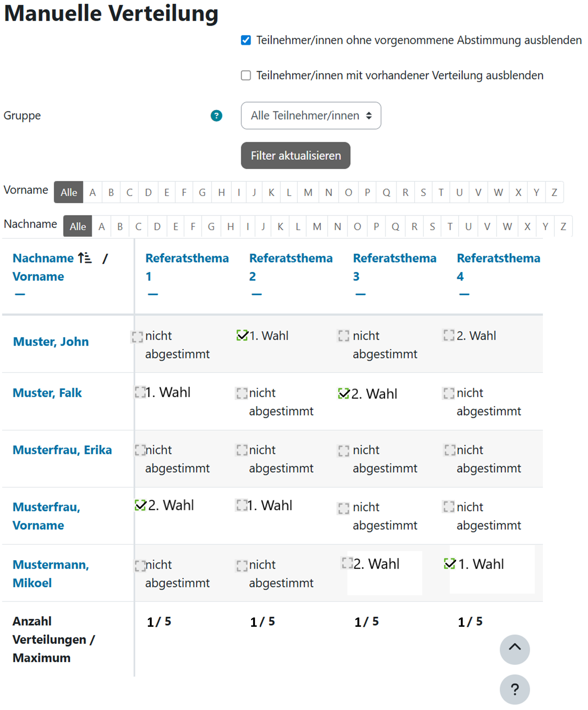Hide the Referatsthema 3 column
Image resolution: width=588 pixels, height=710 pixels.
click(361, 294)
